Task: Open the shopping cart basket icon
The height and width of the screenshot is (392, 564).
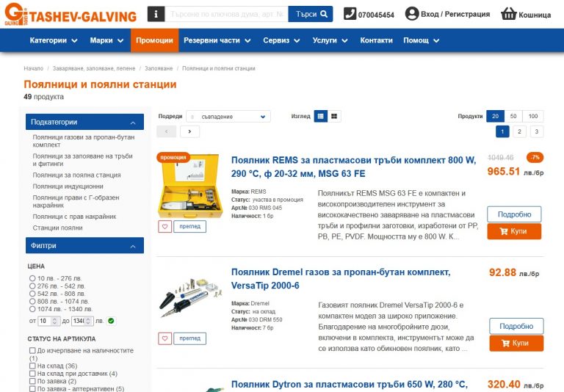Action: pyautogui.click(x=509, y=14)
